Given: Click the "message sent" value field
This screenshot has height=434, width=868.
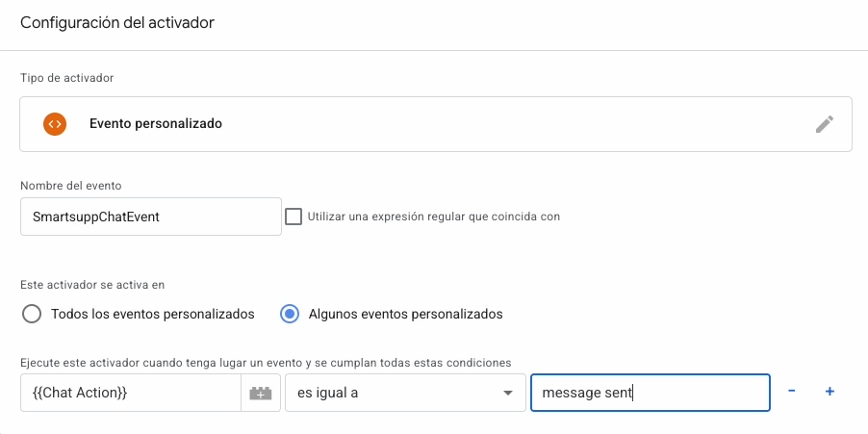Looking at the screenshot, I should pyautogui.click(x=650, y=393).
